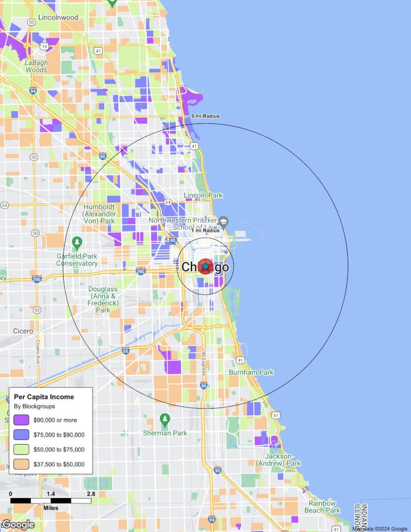Click the purple $90,000 or more swatch

[22, 420]
